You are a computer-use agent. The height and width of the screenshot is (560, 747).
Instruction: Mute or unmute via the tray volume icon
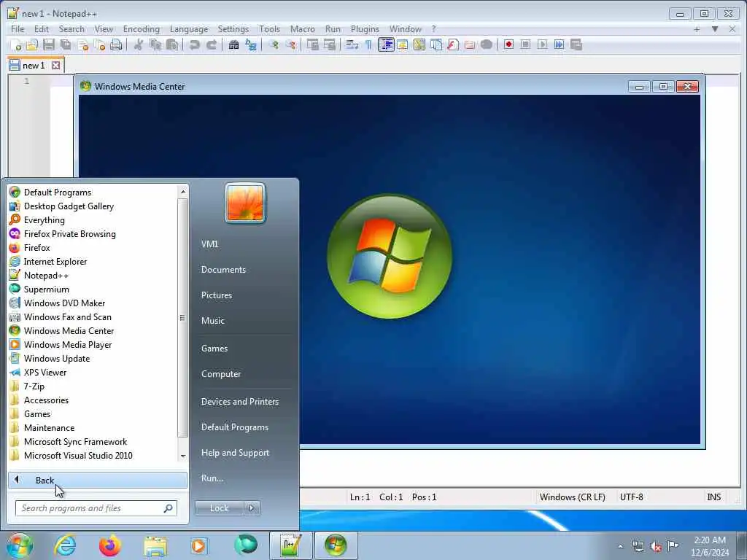tap(656, 546)
